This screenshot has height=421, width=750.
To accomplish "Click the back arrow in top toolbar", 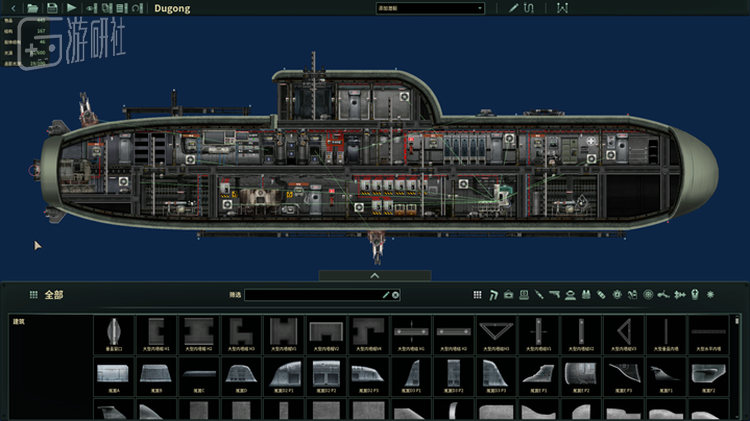I will [x=12, y=8].
